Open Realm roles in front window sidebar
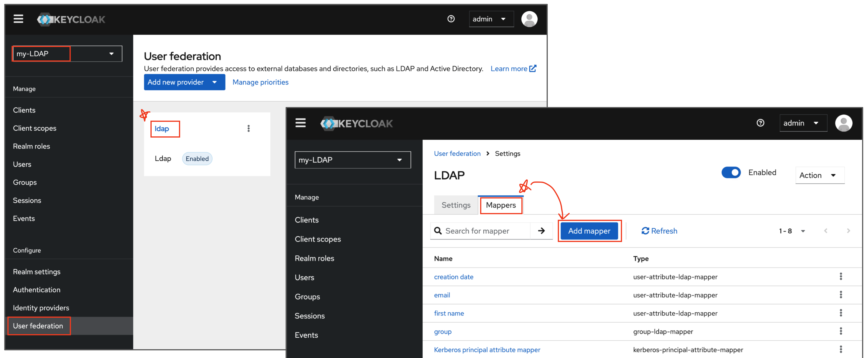 [x=314, y=258]
